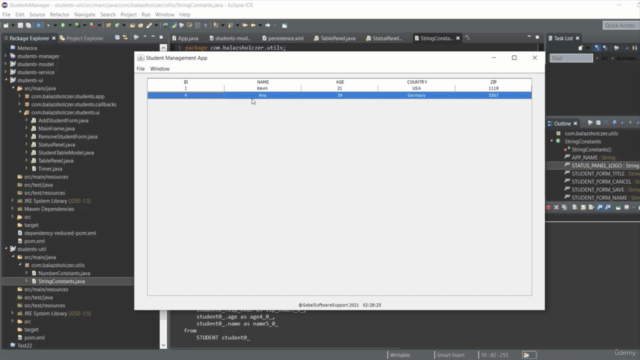Screen dimensions: 640x360
Task: Click the MainFrame.java file icon
Action: point(34,129)
